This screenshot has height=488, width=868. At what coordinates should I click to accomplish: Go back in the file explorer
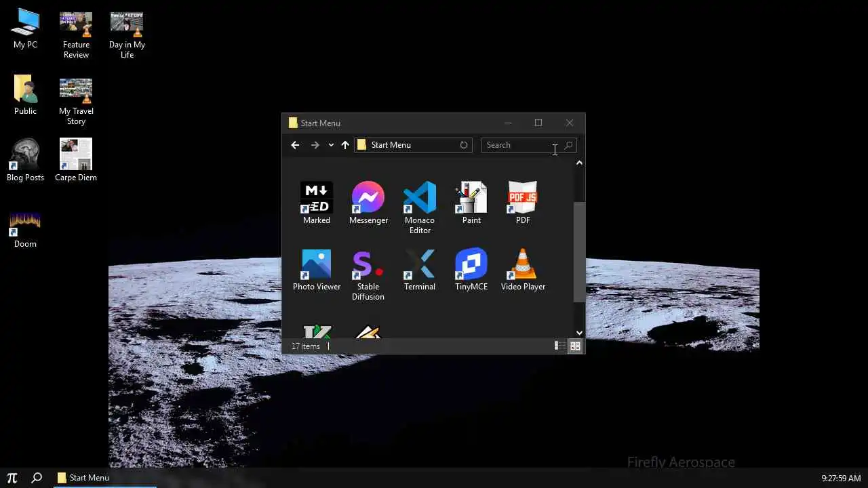point(295,145)
